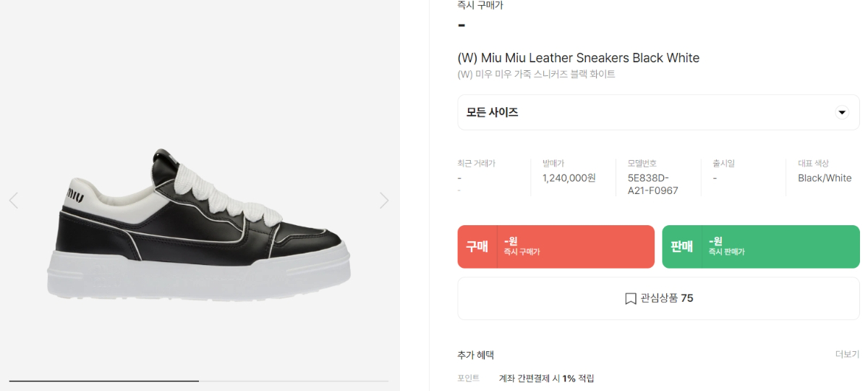Image resolution: width=868 pixels, height=391 pixels.
Task: Jump to the light second image indicator segment
Action: pos(294,381)
